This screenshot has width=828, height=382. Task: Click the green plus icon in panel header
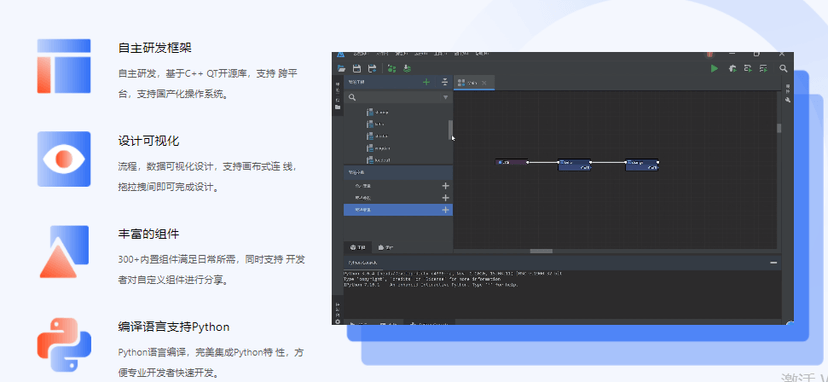[x=426, y=82]
